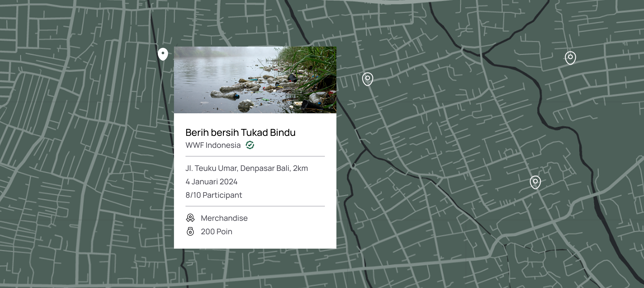Click the Jl. Teuku Umar address line

(247, 168)
